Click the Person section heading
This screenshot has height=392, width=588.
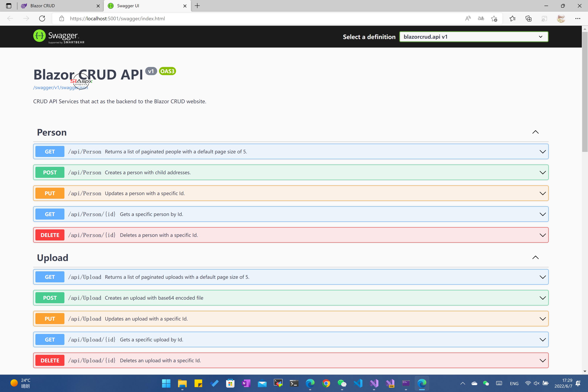pyautogui.click(x=52, y=132)
